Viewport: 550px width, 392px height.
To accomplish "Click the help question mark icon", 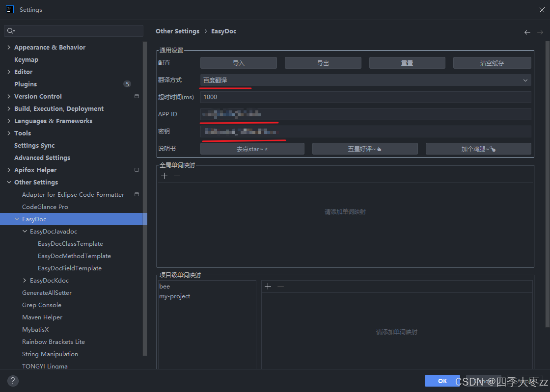I will 13,381.
